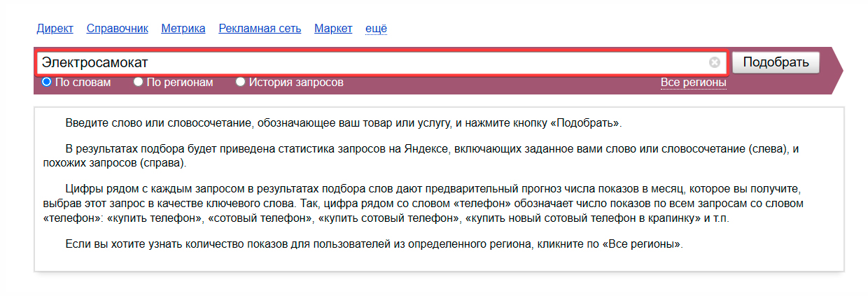The width and height of the screenshot is (868, 296).
Task: Click the paragraph starting «В результатах подбора будет»
Action: click(x=421, y=156)
